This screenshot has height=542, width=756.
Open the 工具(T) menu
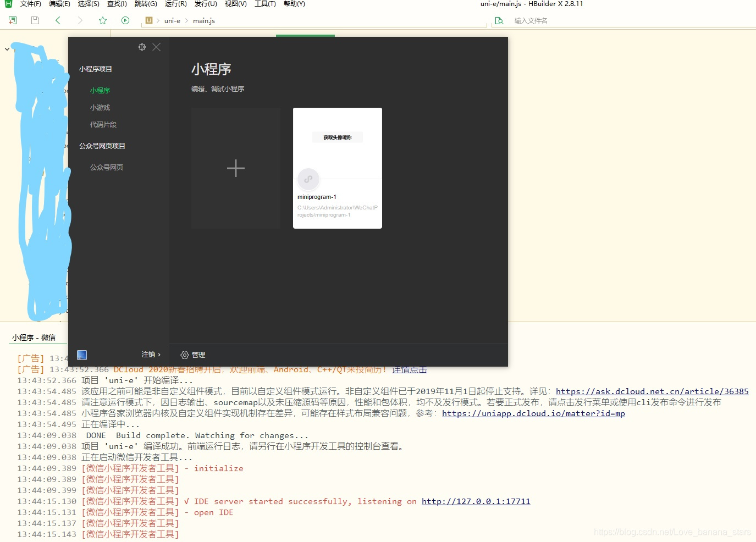pos(265,4)
